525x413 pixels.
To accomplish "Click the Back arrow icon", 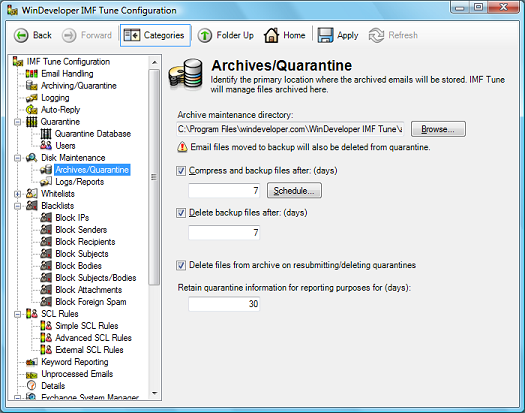I will point(21,35).
